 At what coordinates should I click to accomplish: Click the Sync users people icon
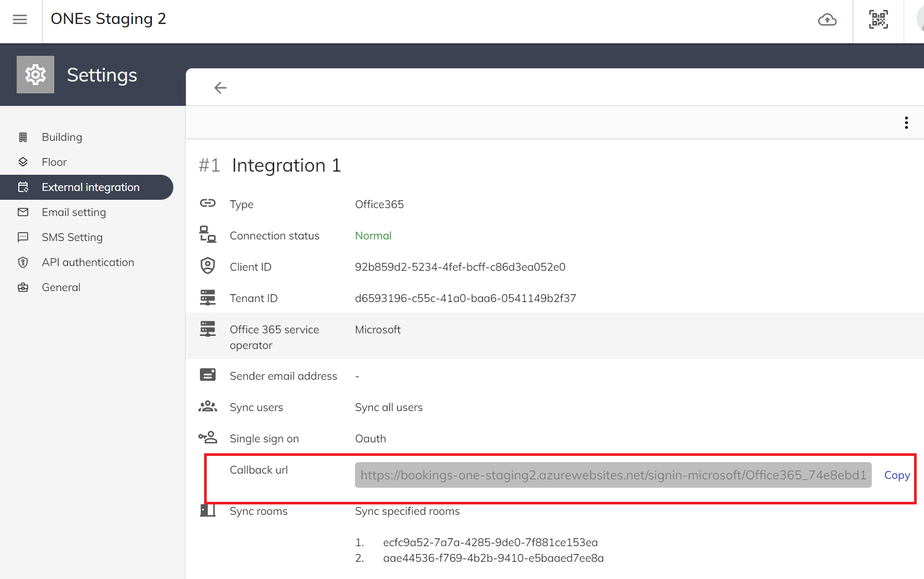[x=208, y=406]
